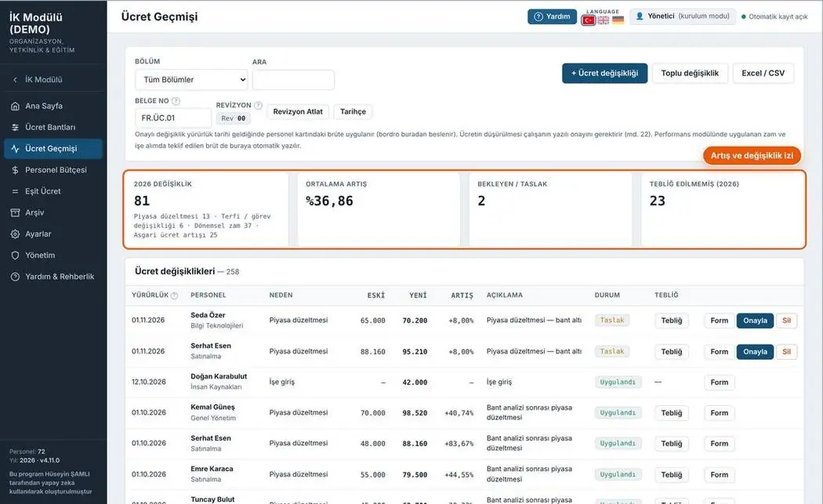823x504 pixels.
Task: Go back using the İK Modülü chevron
Action: [15, 80]
